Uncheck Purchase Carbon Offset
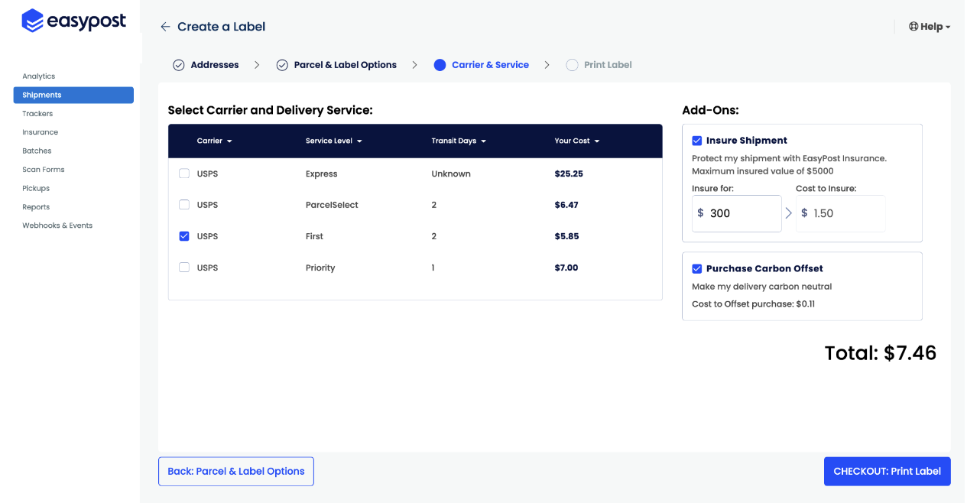The height and width of the screenshot is (503, 980). click(x=697, y=268)
